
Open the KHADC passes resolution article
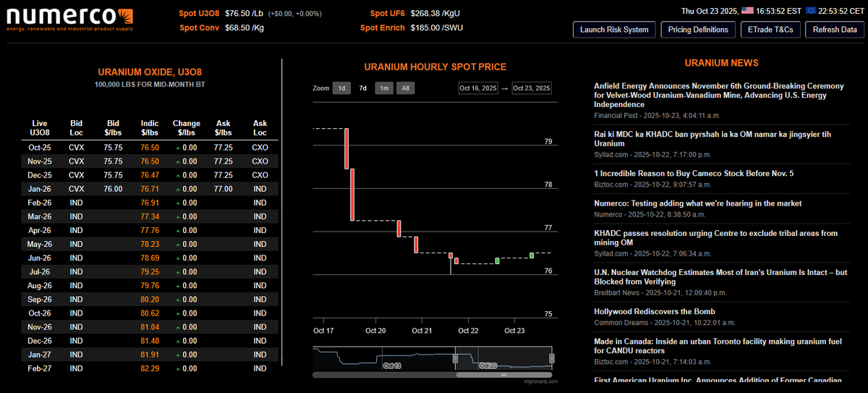715,238
